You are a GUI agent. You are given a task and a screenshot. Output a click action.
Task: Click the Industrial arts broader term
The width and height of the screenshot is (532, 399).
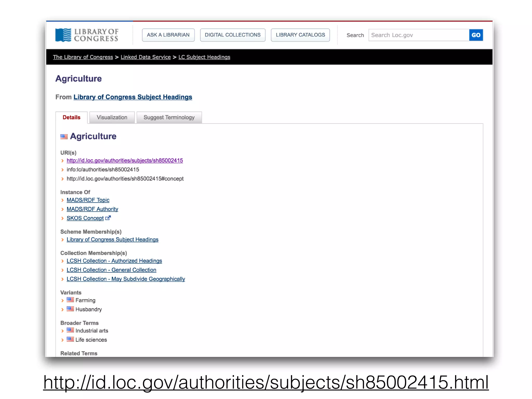pos(92,331)
